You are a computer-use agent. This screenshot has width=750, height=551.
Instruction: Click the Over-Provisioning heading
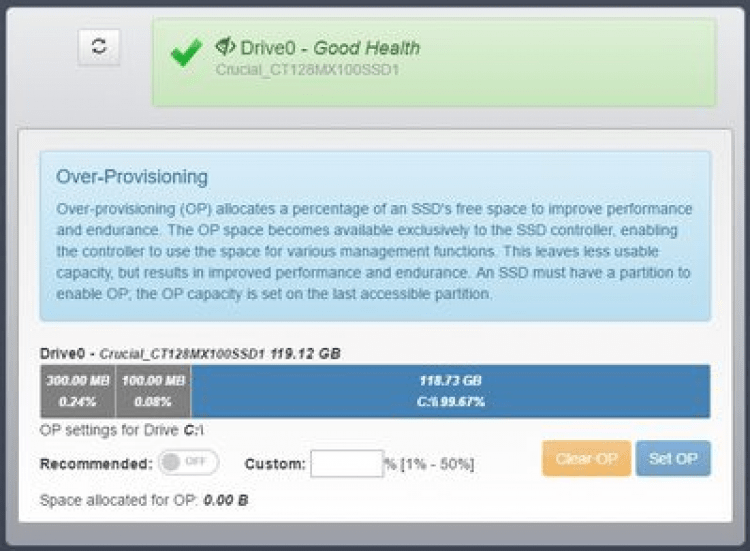coord(132,177)
